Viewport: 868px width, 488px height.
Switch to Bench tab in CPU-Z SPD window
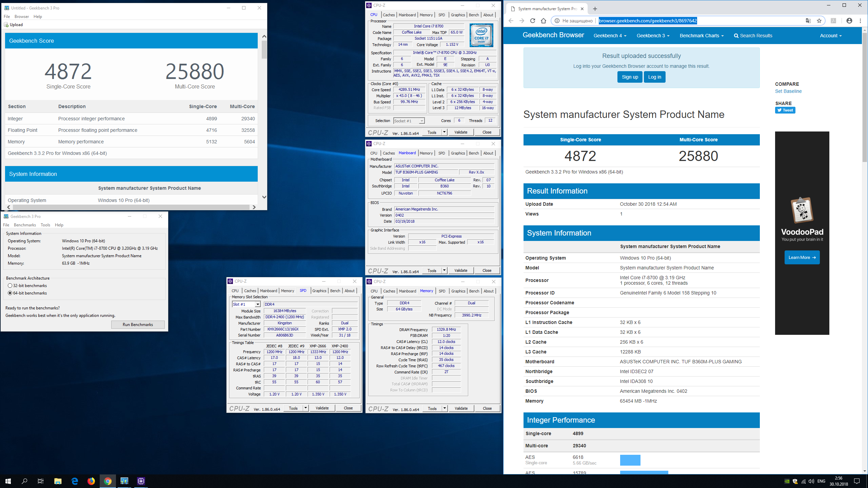335,291
